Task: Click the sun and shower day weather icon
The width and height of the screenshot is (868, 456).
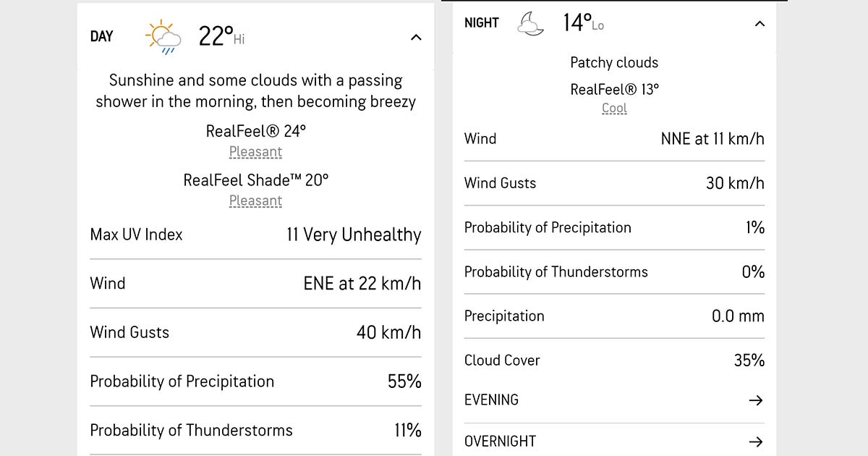Action: pos(163,37)
